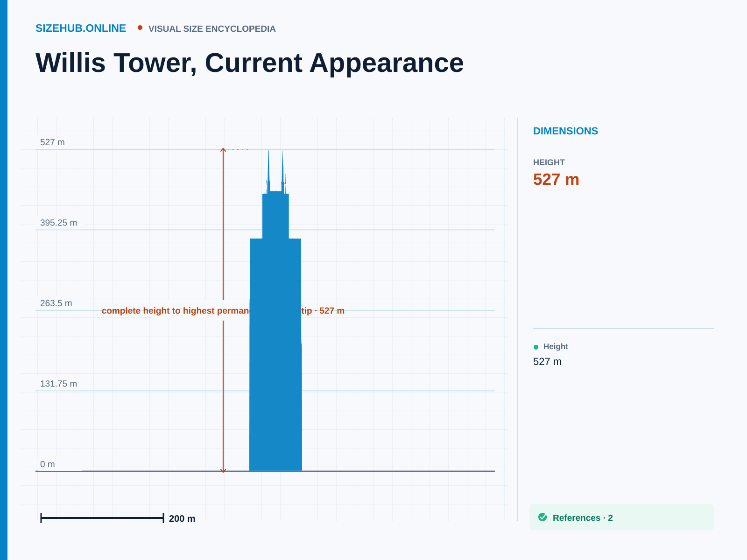This screenshot has width=747, height=560.
Task: Click the blue Willis Tower silhouette
Action: pos(275,355)
